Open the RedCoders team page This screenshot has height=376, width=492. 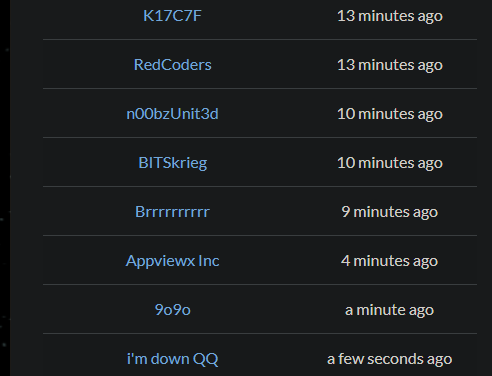point(172,65)
